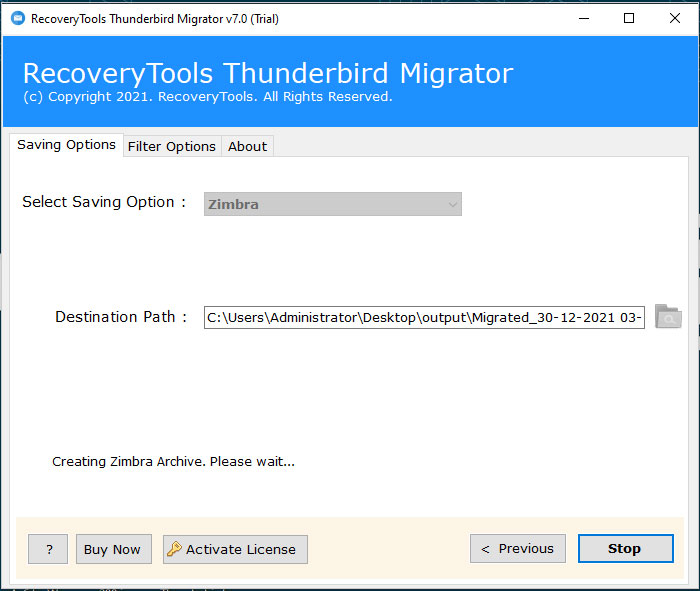This screenshot has width=700, height=591.
Task: Click the Buy Now button
Action: pos(113,549)
